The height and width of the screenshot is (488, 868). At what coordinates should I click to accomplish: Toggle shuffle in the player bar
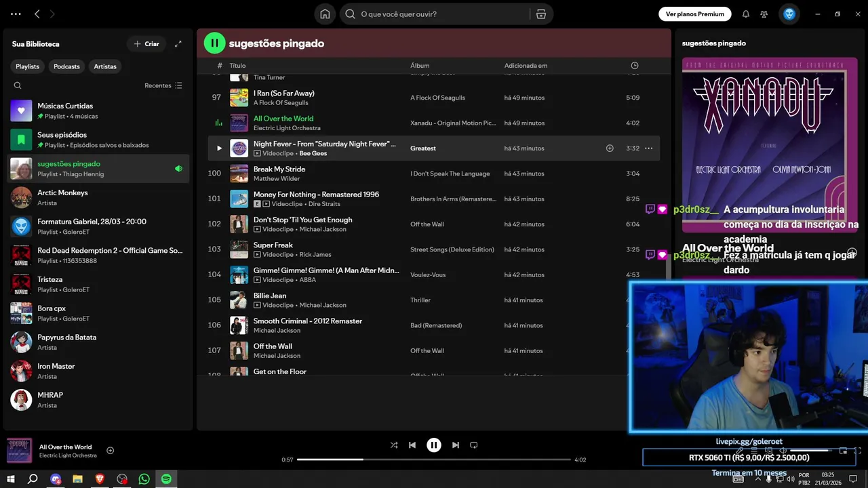pyautogui.click(x=394, y=445)
